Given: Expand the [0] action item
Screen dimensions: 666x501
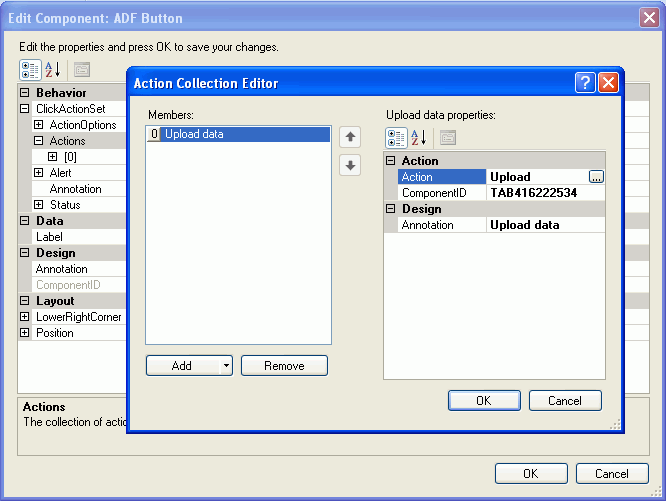Looking at the screenshot, I should pos(52,157).
